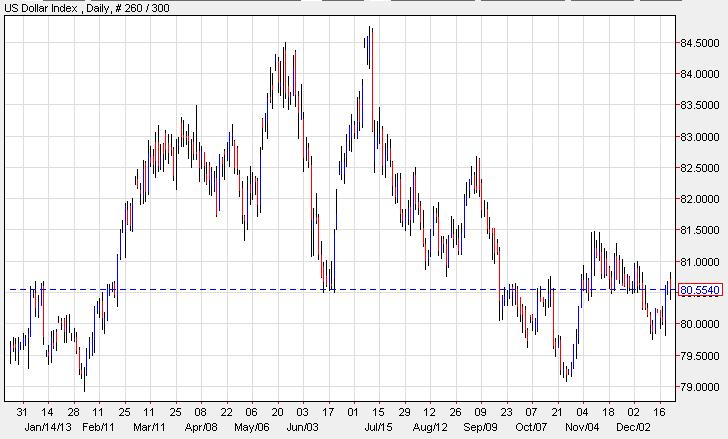The width and height of the screenshot is (728, 439).
Task: Pick the Oct/07 date label
Action: coord(532,427)
